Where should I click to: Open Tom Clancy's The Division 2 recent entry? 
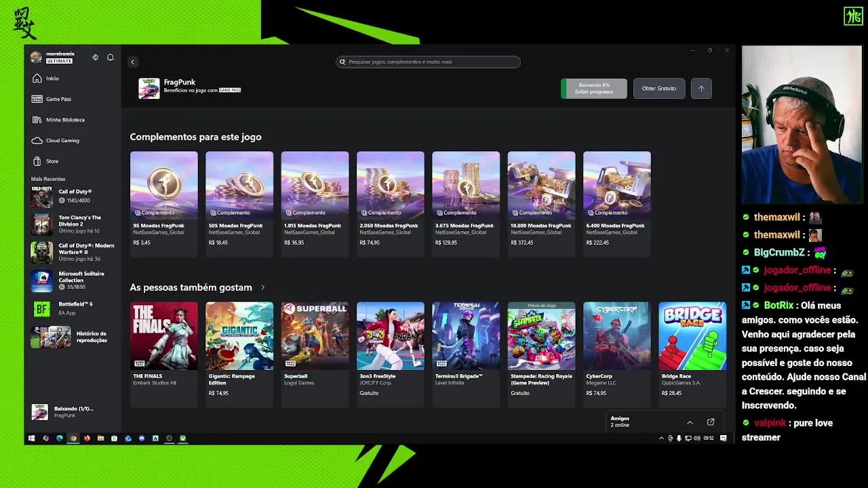pos(73,224)
